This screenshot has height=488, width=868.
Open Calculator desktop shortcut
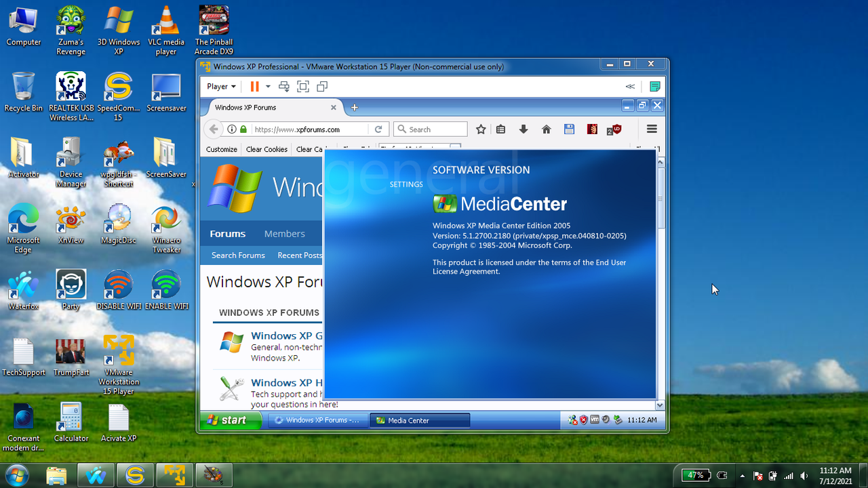71,422
